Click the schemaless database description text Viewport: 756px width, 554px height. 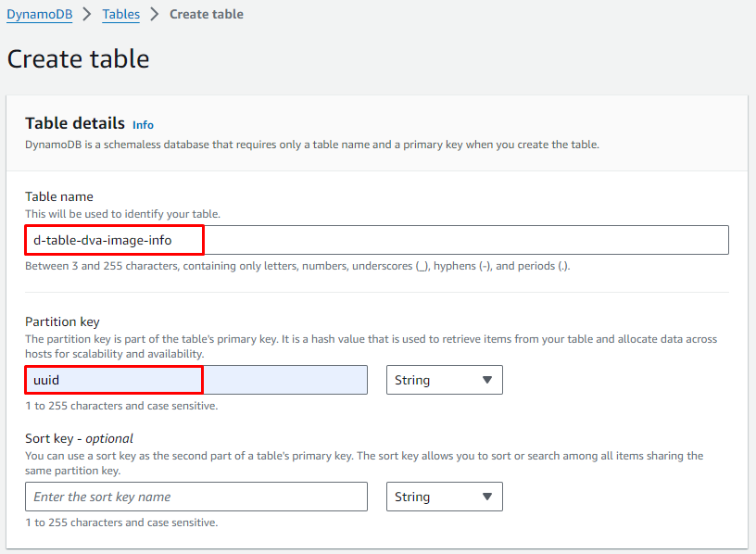[312, 145]
